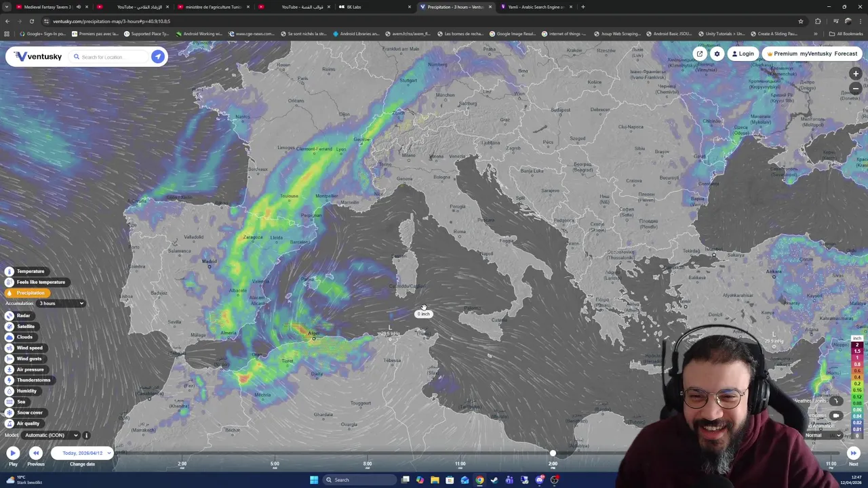Show the Air pressure layer
This screenshot has height=488, width=868.
[x=26, y=369]
